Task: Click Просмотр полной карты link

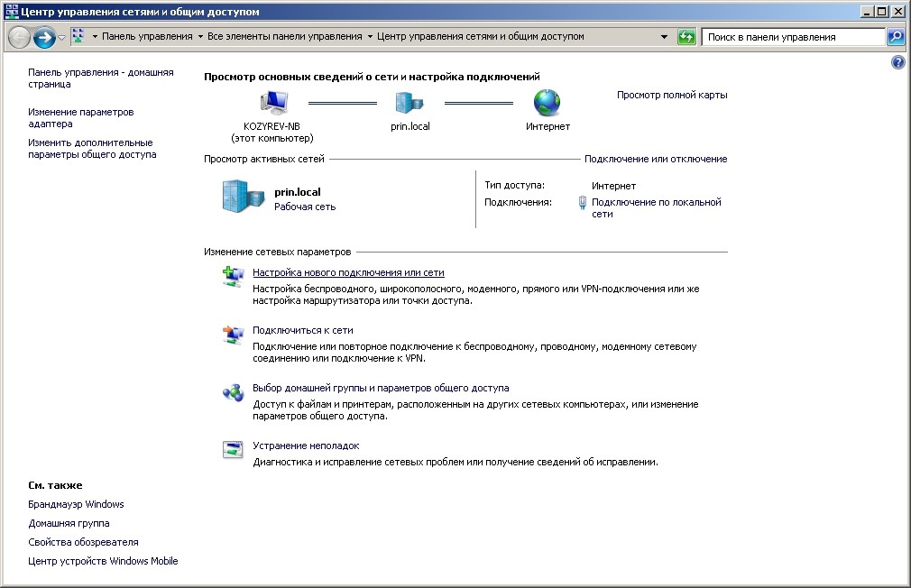Action: 672,95
